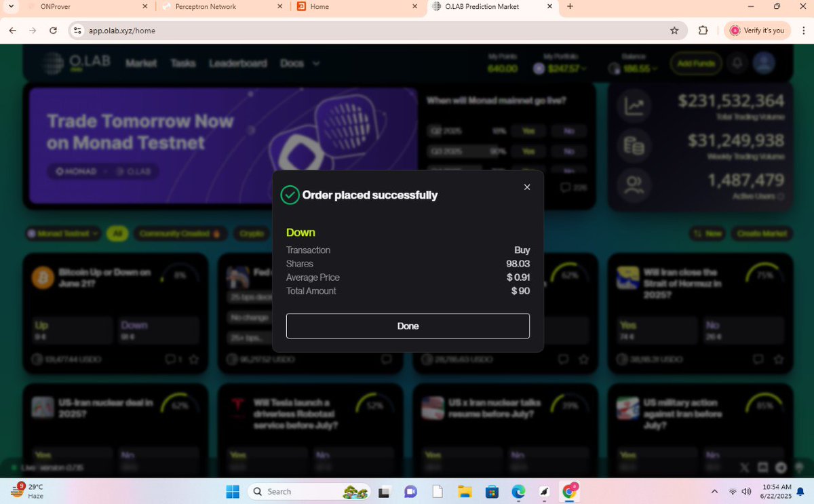Click the Create Market button
814x504 pixels.
761,233
